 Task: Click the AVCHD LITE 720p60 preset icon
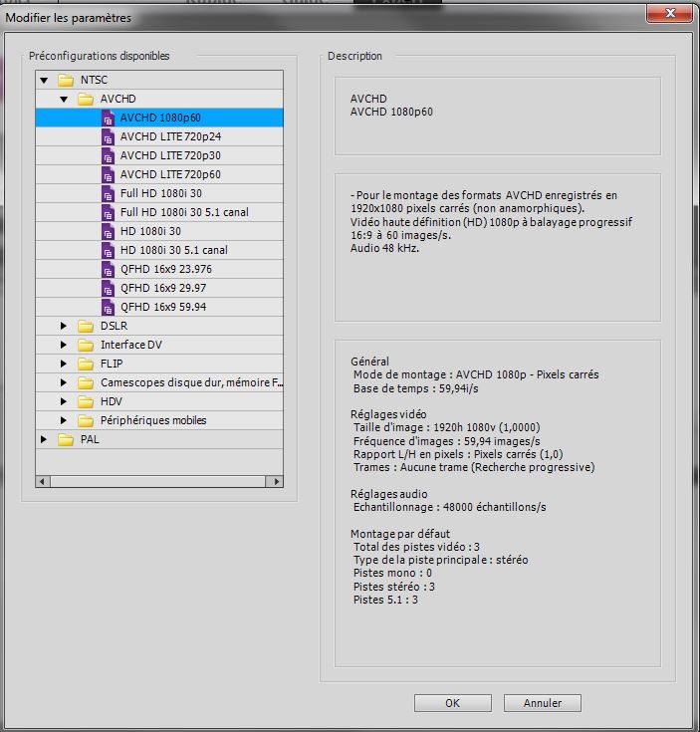(x=108, y=174)
